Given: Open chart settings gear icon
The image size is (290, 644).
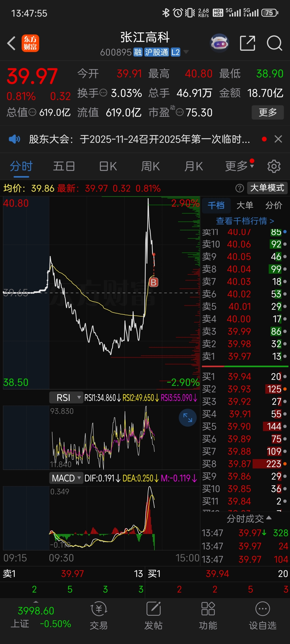Looking at the screenshot, I should coord(274,166).
